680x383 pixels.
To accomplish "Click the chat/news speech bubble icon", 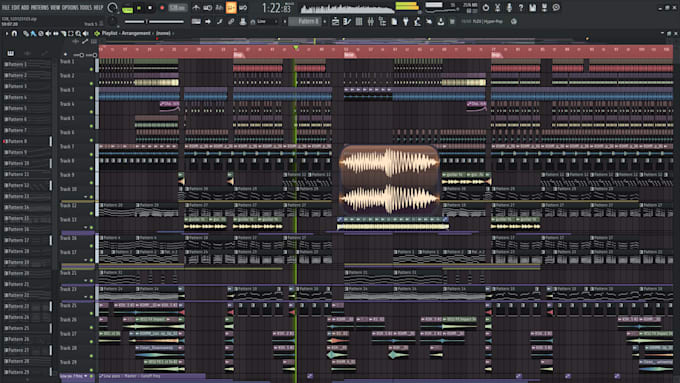I will click(556, 7).
